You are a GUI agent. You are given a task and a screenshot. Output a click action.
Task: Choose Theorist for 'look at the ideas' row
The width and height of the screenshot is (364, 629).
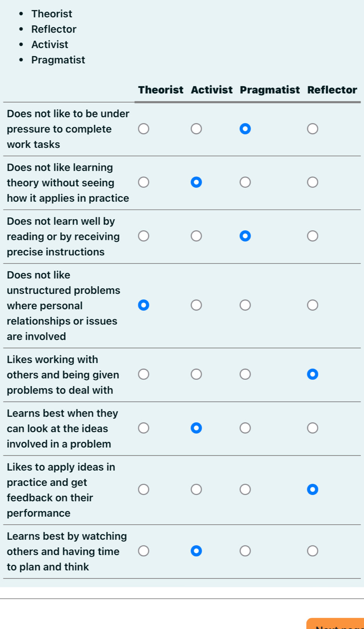coord(143,428)
